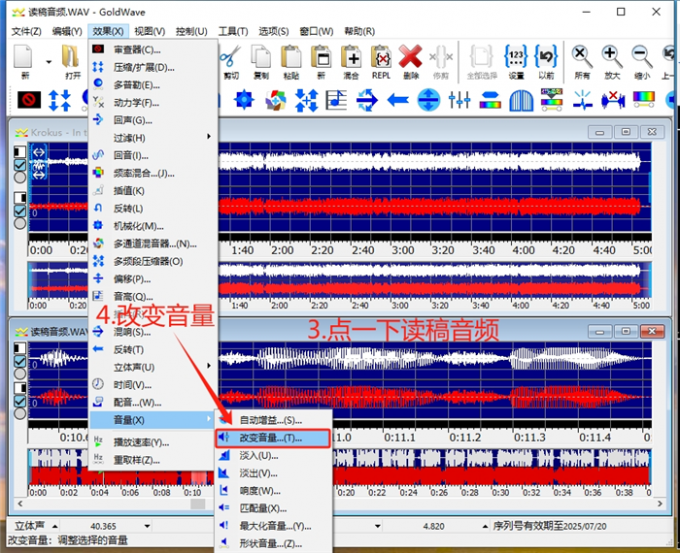Open the 编辑(Y) menu
680x553 pixels.
[67, 31]
